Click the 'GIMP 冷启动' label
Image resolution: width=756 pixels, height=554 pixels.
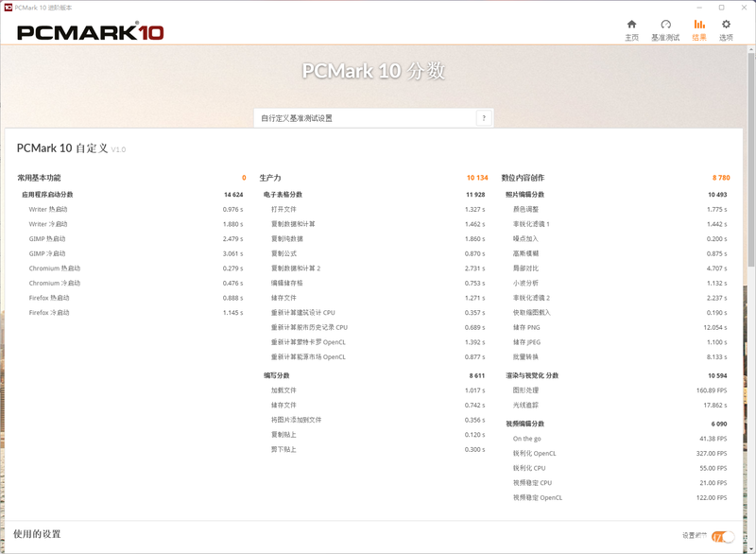tap(47, 253)
